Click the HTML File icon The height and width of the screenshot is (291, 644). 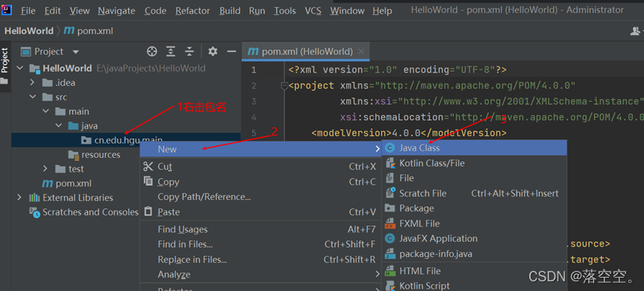pyautogui.click(x=390, y=271)
